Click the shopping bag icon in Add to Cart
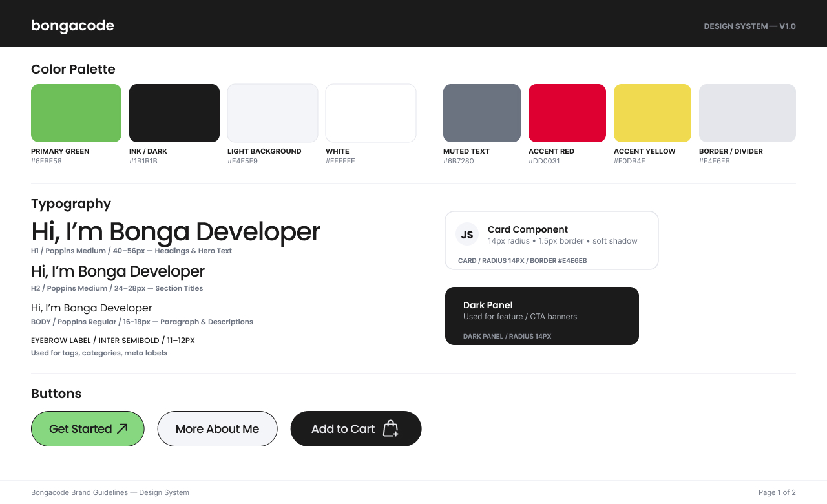827x504 pixels. (391, 428)
